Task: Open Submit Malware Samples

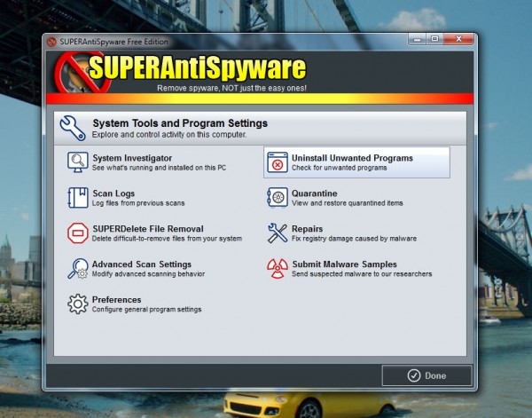Action: 357,269
